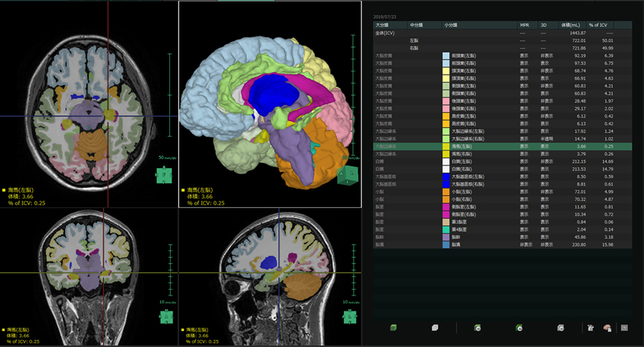Click the 小分類 column header

point(479,25)
